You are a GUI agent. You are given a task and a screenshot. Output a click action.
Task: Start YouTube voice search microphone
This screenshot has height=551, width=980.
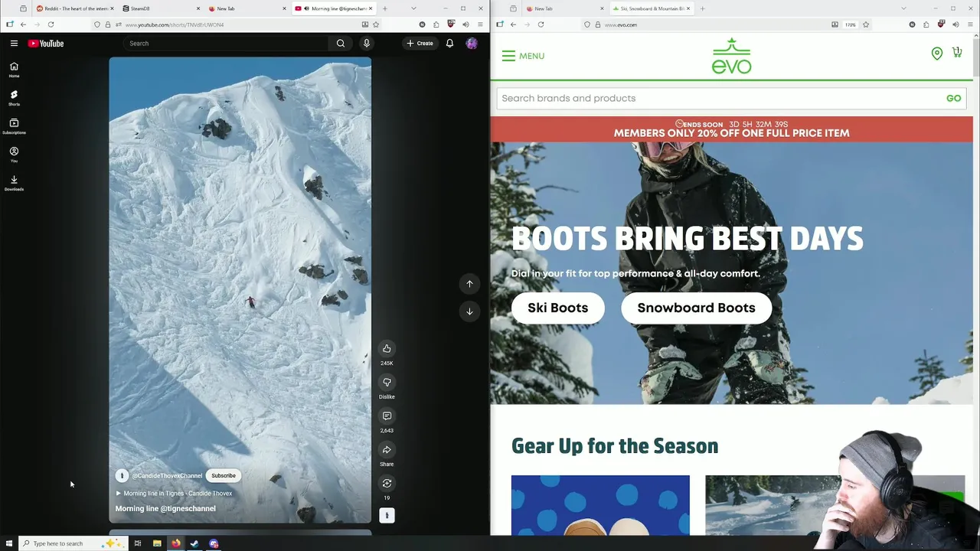pyautogui.click(x=367, y=44)
